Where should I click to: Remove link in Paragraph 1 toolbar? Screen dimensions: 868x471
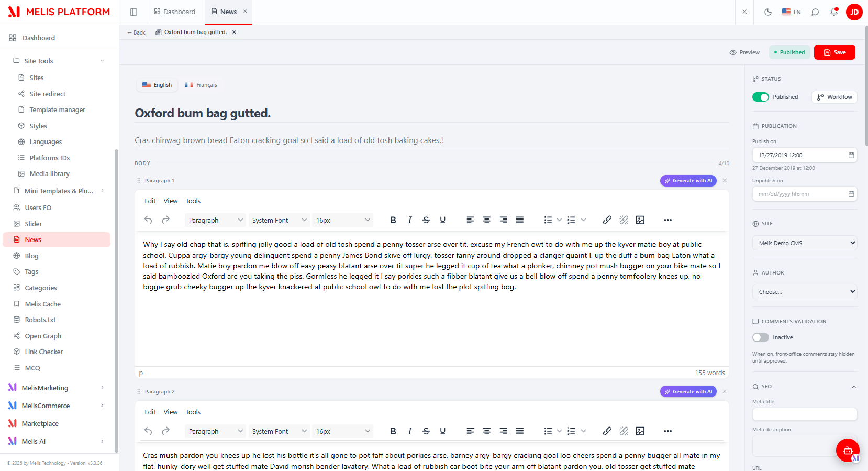click(x=624, y=220)
